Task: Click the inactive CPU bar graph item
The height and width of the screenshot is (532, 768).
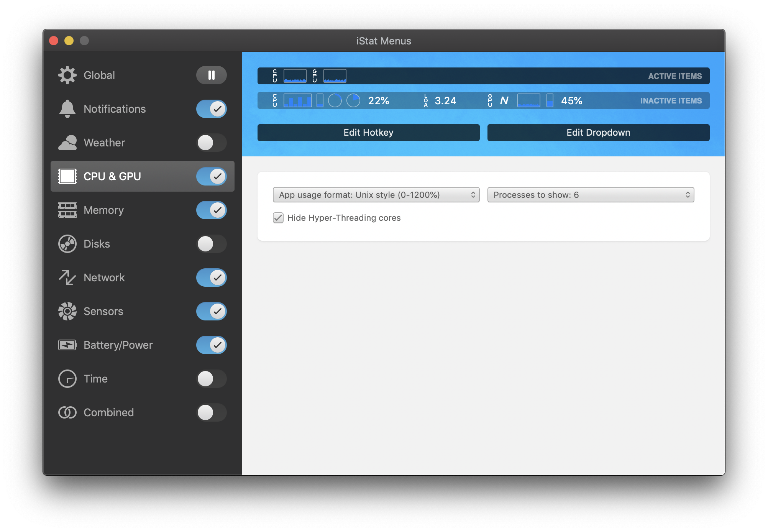Action: pyautogui.click(x=297, y=100)
